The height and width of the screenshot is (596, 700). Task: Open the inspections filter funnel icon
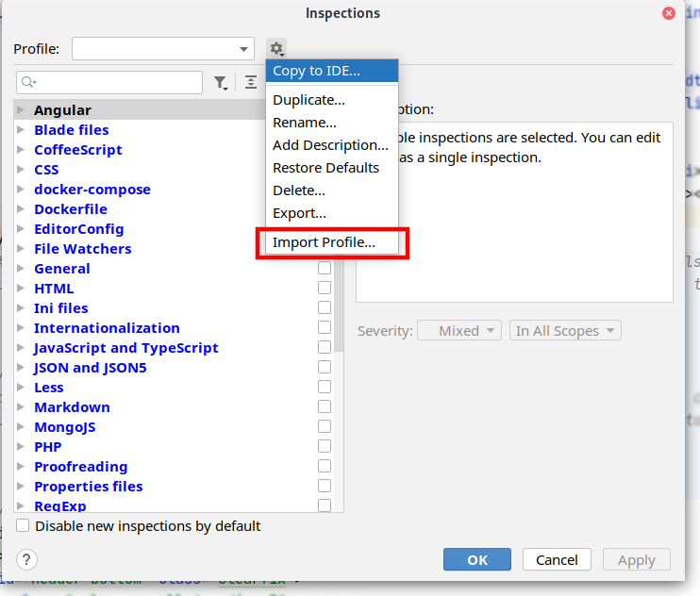(220, 83)
